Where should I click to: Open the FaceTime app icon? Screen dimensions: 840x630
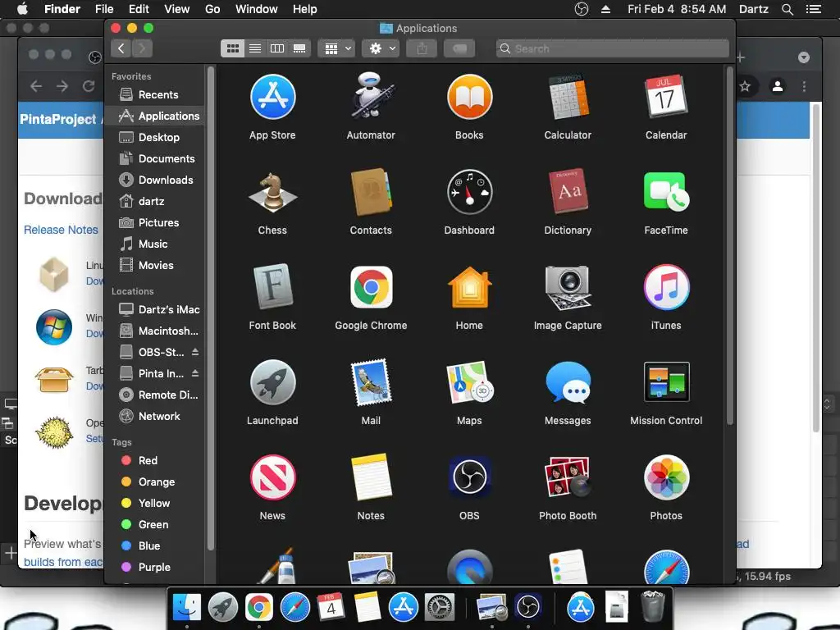tap(666, 192)
